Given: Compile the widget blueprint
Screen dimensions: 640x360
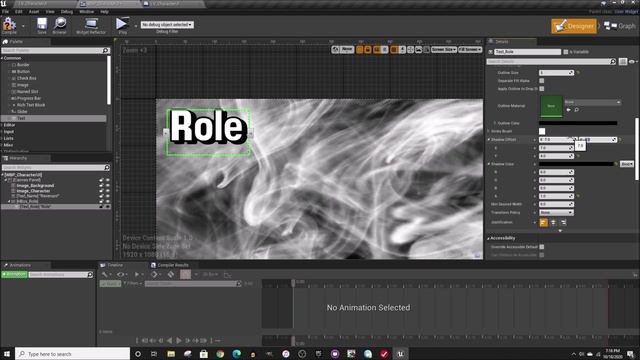Looking at the screenshot, I should [9, 26].
